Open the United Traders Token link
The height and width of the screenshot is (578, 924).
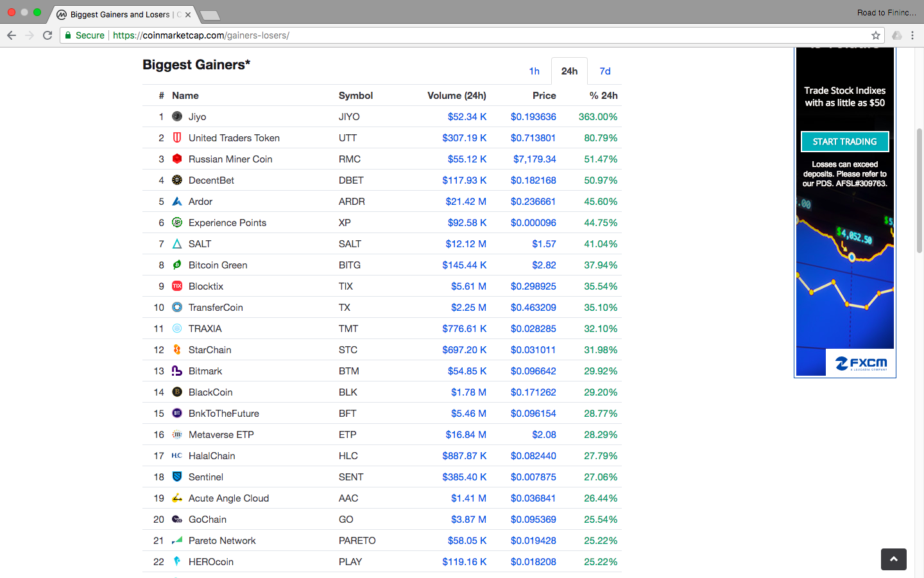(x=234, y=138)
